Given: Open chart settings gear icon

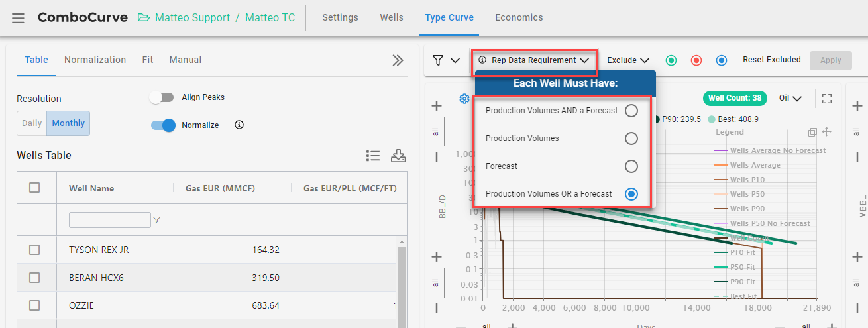Looking at the screenshot, I should point(464,99).
